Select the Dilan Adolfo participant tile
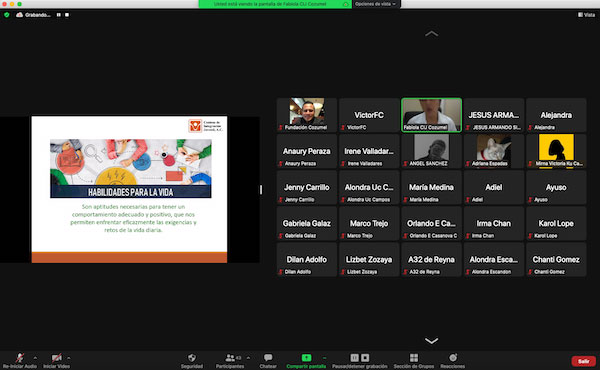The image size is (600, 370). [307, 259]
